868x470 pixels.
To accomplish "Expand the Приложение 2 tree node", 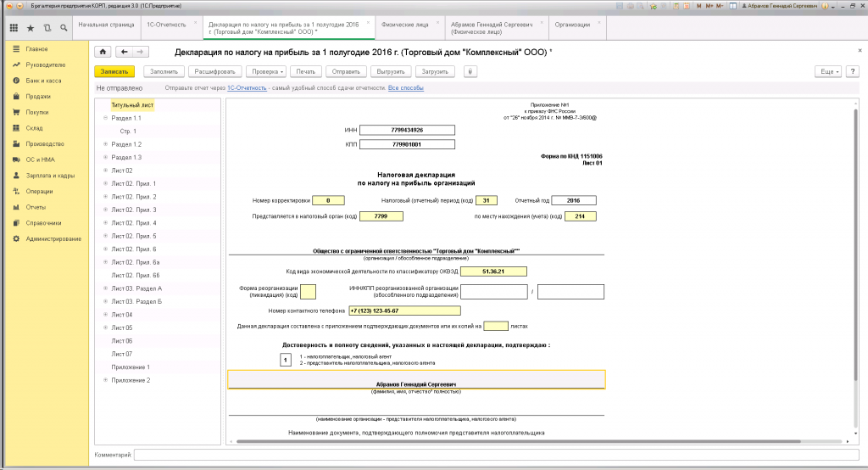I will pyautogui.click(x=105, y=380).
